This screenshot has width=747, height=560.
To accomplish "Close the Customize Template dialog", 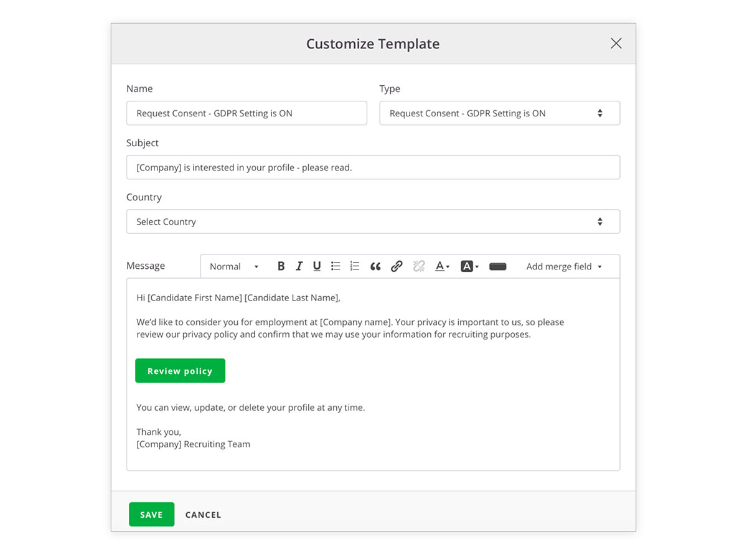I will click(x=616, y=43).
